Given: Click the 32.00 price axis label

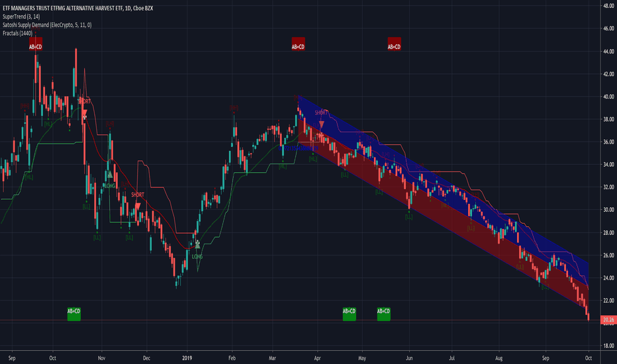Looking at the screenshot, I should pos(608,187).
